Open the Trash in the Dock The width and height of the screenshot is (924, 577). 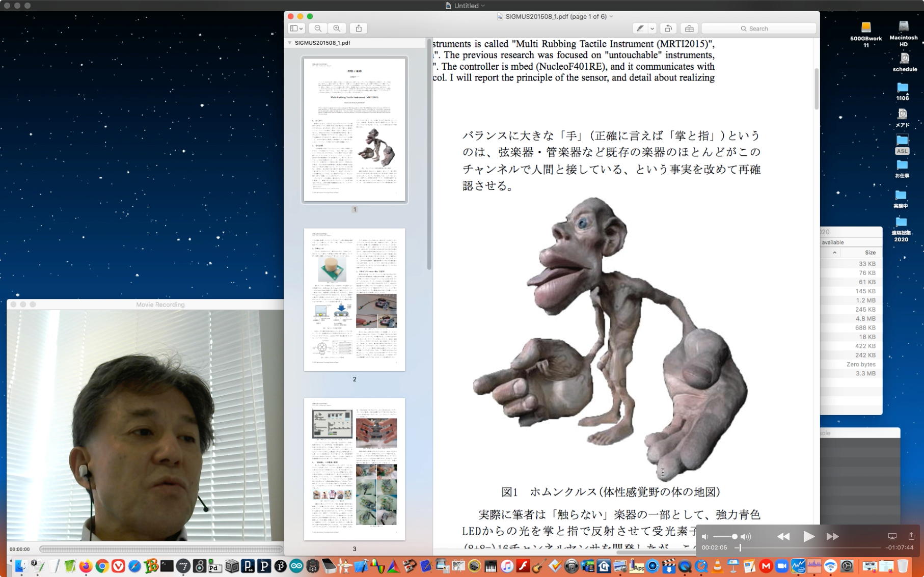point(903,566)
